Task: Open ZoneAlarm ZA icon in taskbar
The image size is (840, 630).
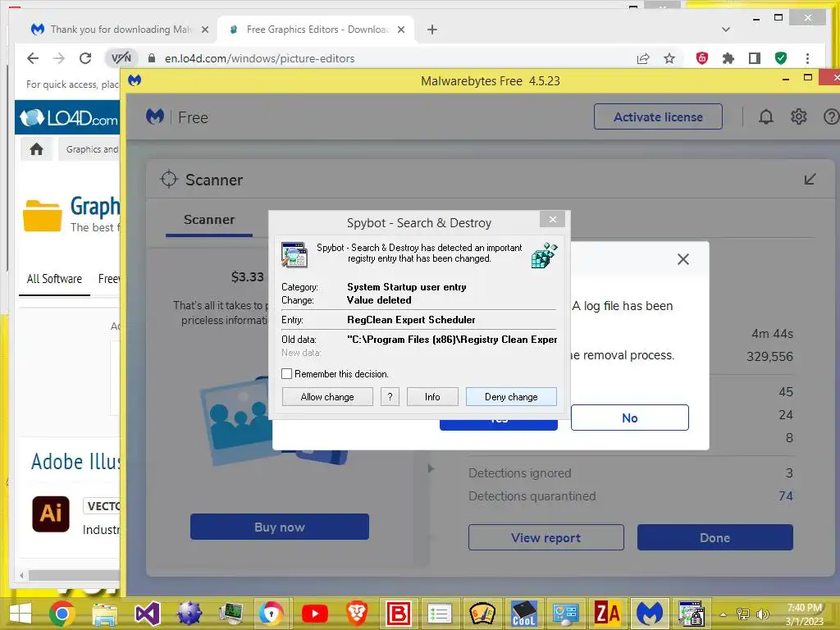Action: [606, 613]
